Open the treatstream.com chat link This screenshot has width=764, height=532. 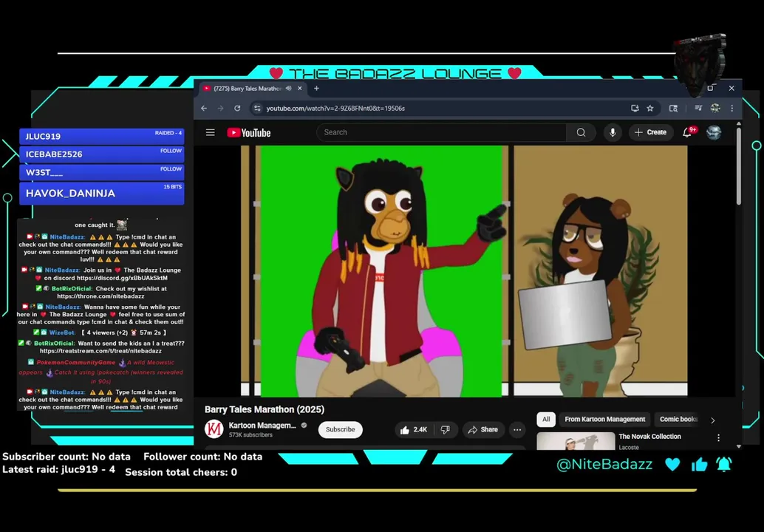pos(100,351)
